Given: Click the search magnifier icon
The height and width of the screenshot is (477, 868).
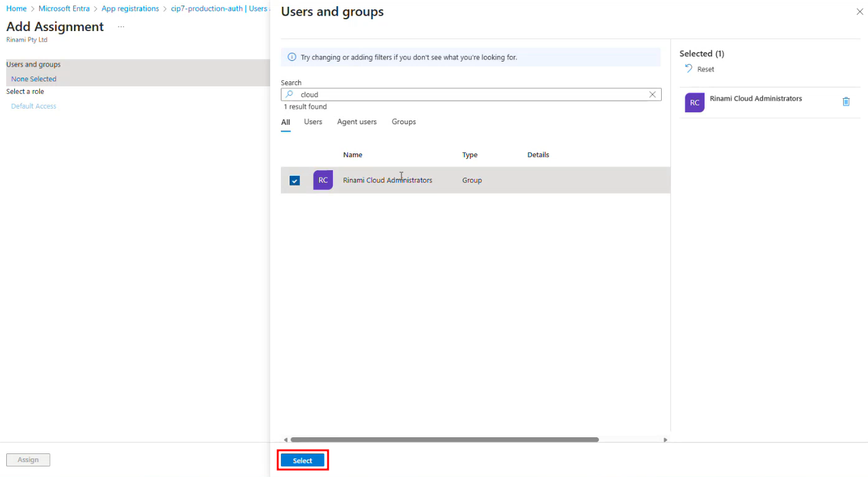Looking at the screenshot, I should point(289,94).
